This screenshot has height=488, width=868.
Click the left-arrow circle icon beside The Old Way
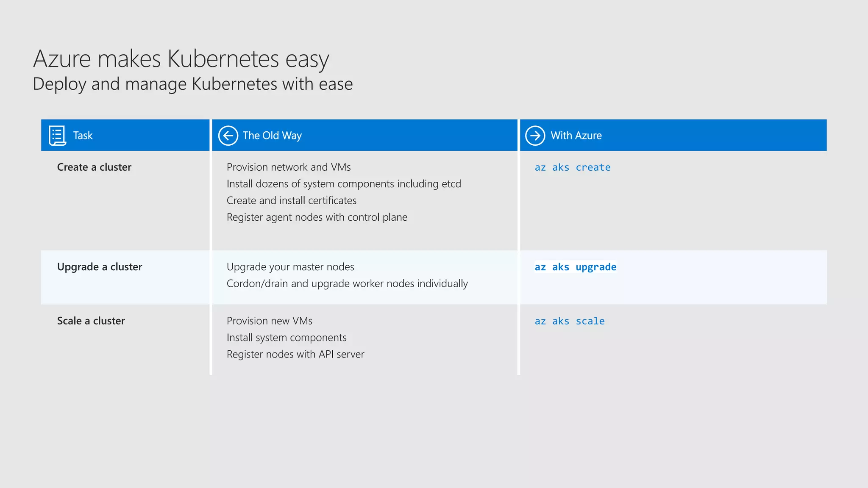(228, 136)
